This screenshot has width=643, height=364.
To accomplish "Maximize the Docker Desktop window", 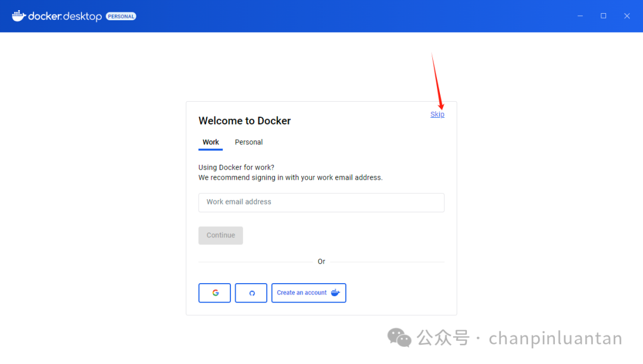I will click(603, 16).
